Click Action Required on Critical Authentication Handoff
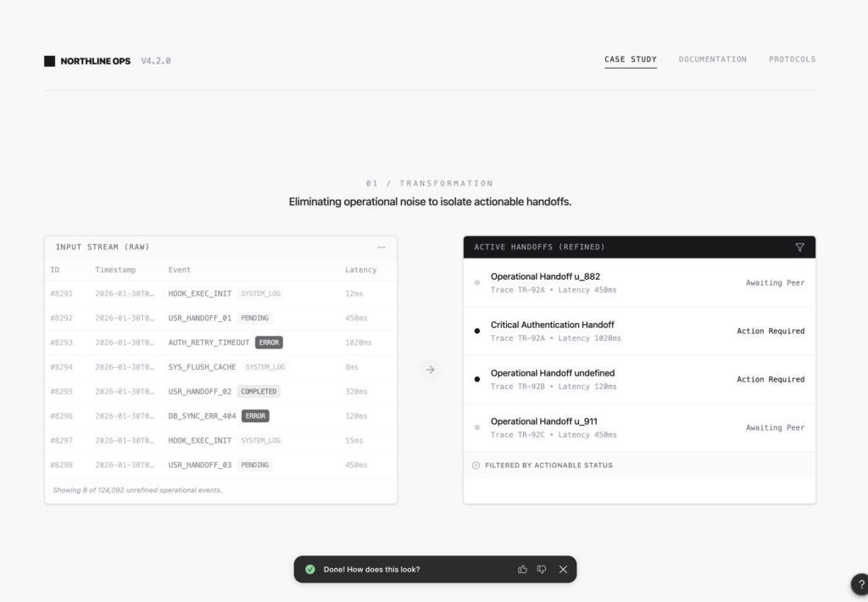 tap(771, 332)
